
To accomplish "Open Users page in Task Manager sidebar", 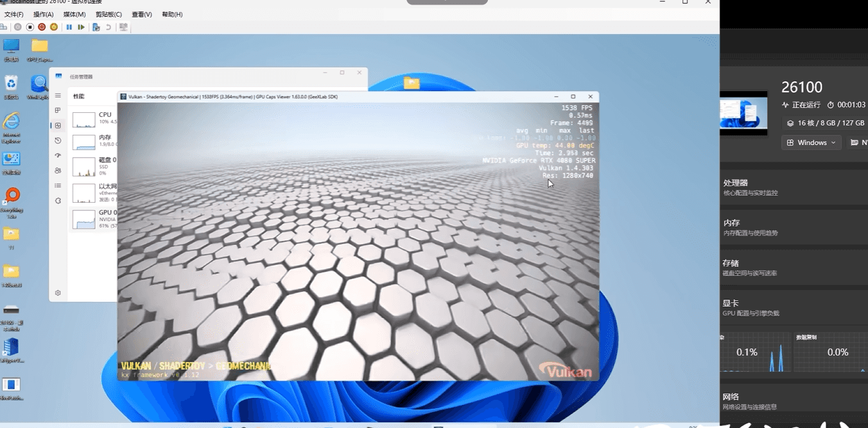I will 58,171.
